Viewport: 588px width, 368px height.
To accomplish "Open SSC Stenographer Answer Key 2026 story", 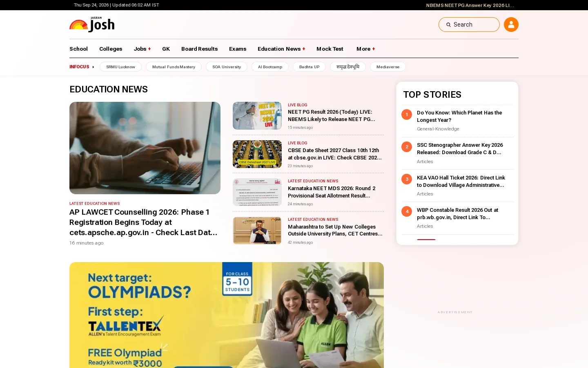I will [x=460, y=148].
